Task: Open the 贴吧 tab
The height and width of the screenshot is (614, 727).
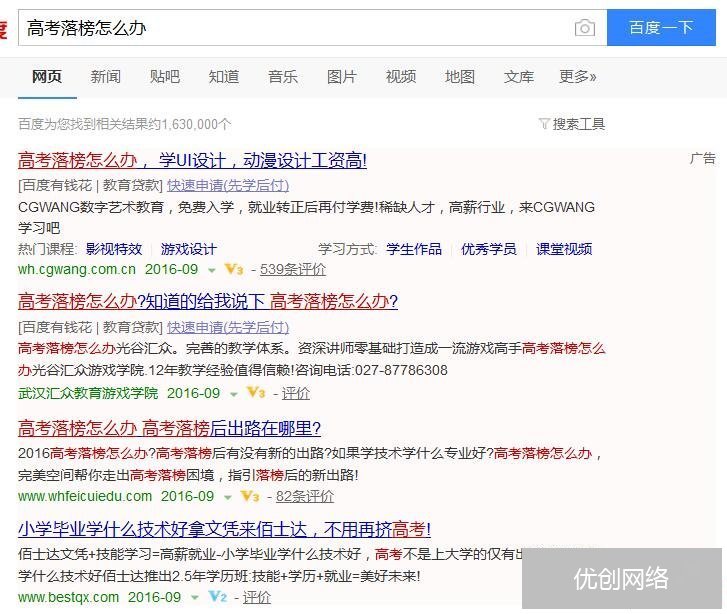Action: tap(165, 77)
